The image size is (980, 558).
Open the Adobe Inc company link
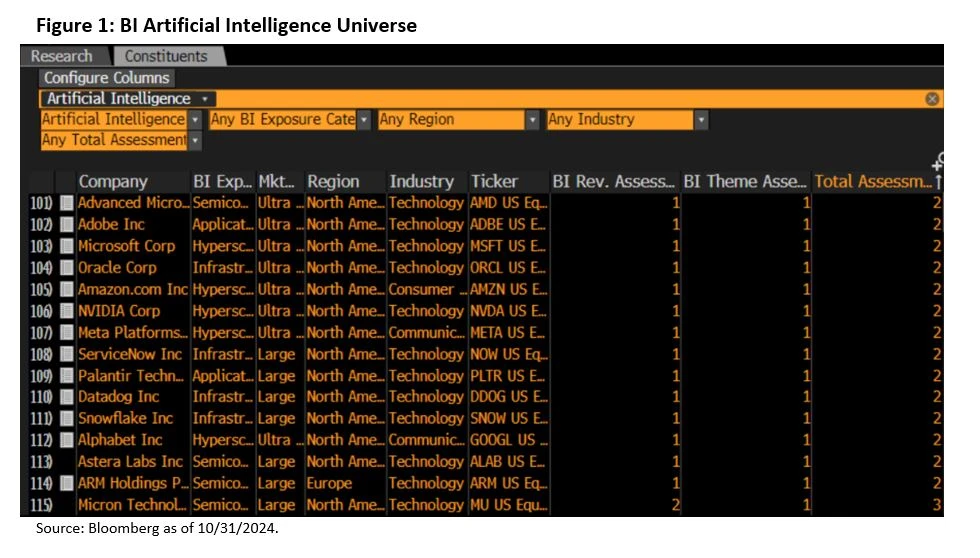coord(111,225)
